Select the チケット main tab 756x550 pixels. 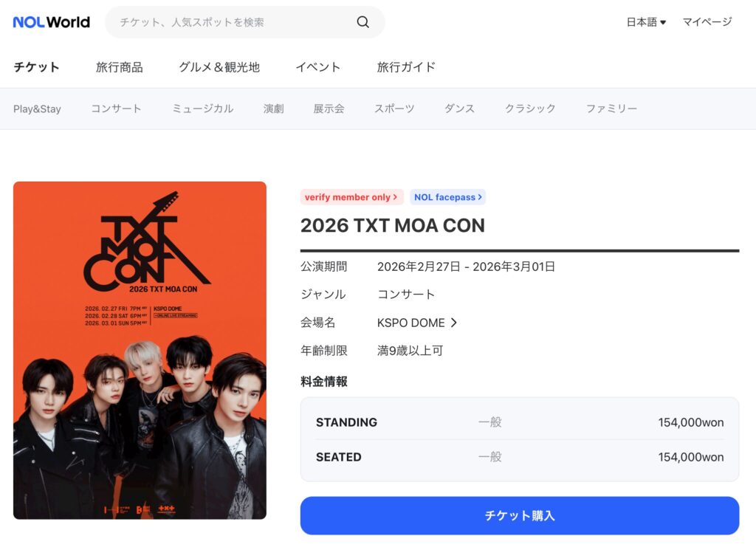click(37, 67)
